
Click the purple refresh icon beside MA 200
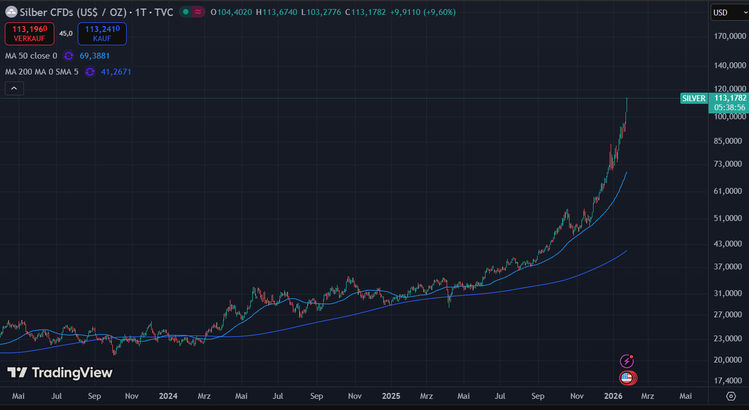(90, 72)
